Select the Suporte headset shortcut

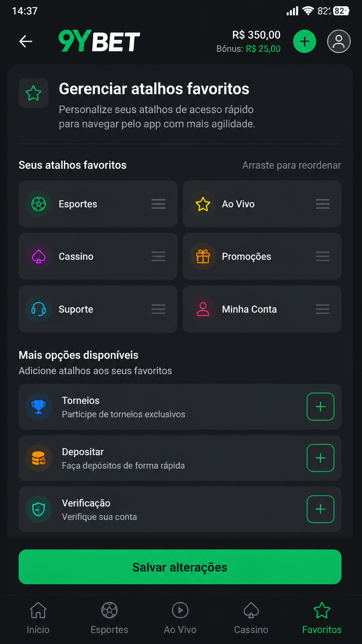98,309
